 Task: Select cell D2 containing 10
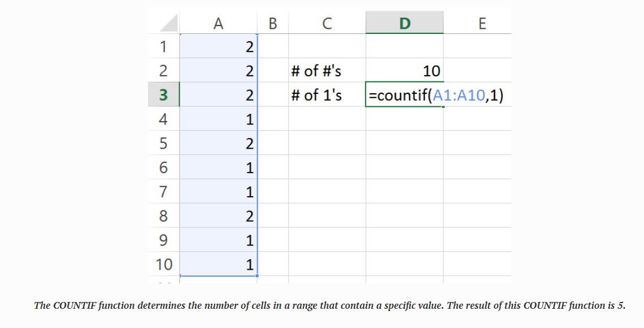click(x=404, y=71)
